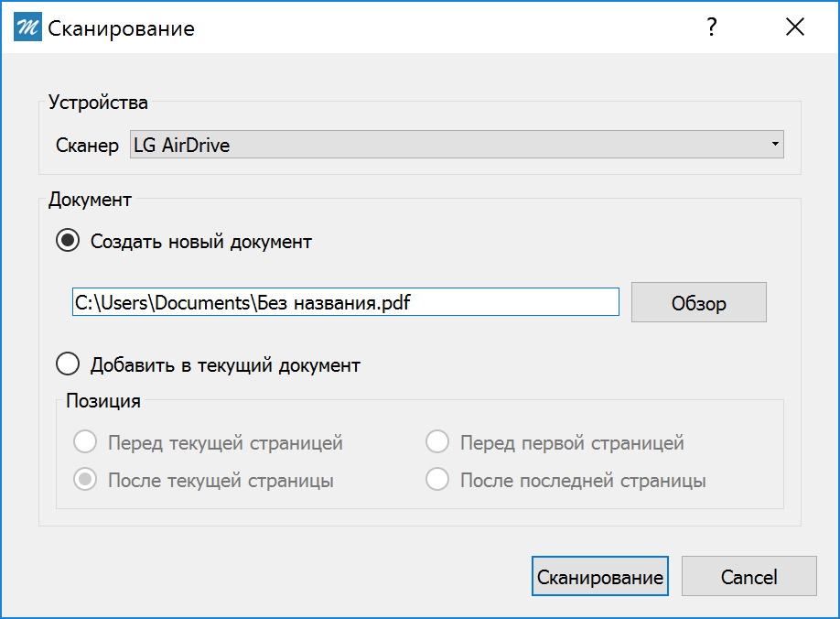Click into the file path field with Без названия.pdf
Image resolution: width=840 pixels, height=619 pixels.
[x=345, y=302]
